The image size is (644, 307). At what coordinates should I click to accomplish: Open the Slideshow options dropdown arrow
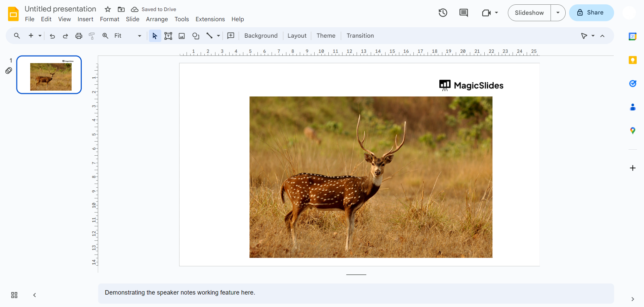click(x=558, y=13)
